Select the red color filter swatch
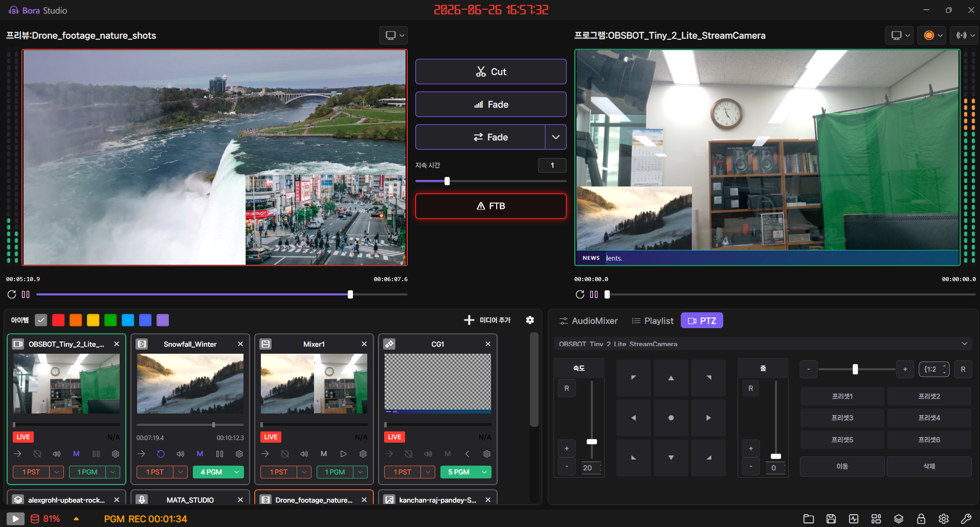 click(58, 320)
